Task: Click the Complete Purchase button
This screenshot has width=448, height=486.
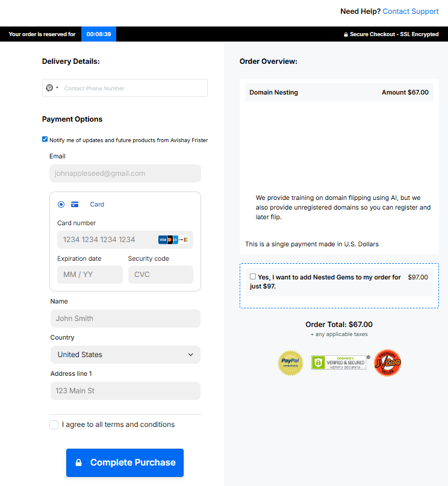Action: [x=125, y=463]
